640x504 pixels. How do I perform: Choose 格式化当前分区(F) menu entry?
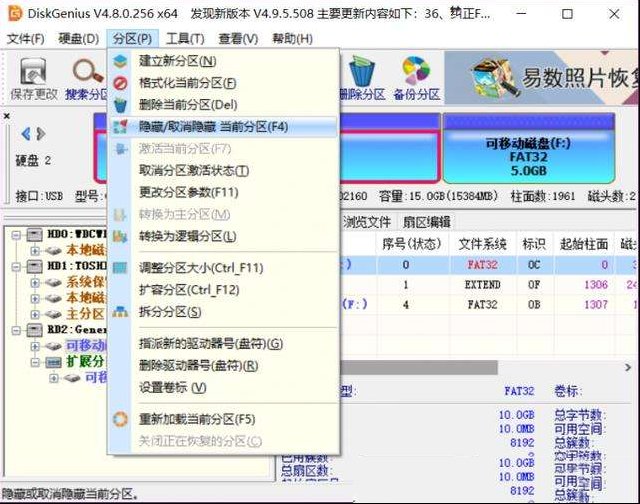coord(223,83)
